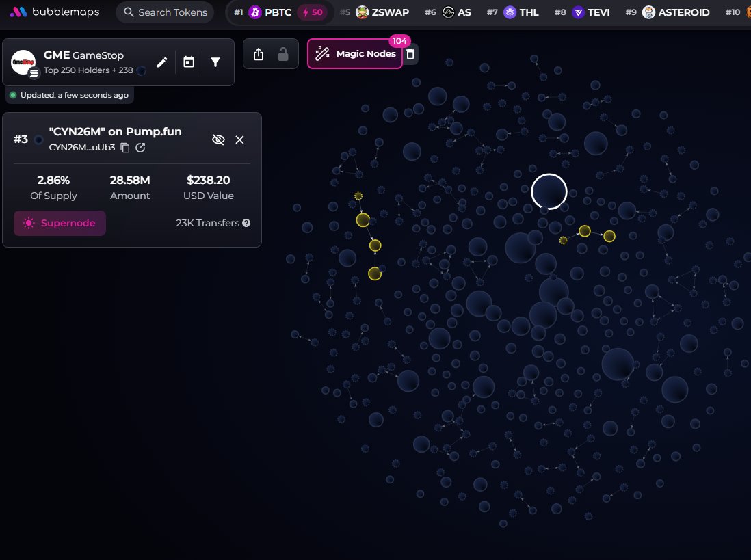The image size is (751, 560).
Task: Click the Magic Nodes button
Action: pyautogui.click(x=355, y=53)
